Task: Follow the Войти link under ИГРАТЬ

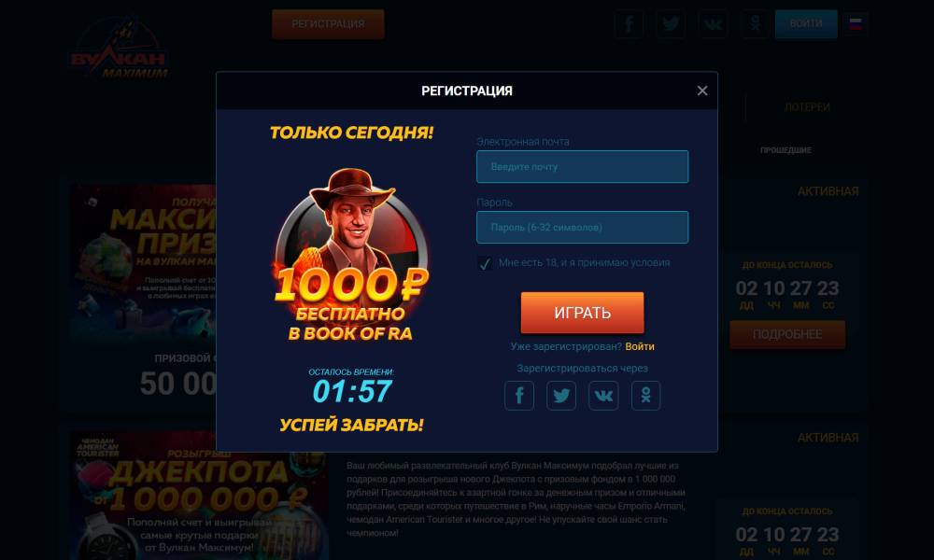Action: coord(640,346)
